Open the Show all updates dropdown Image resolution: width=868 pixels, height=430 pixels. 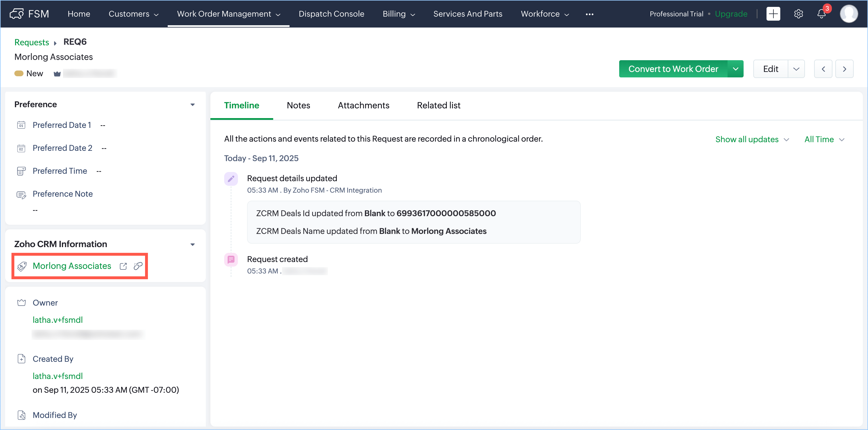click(x=752, y=140)
